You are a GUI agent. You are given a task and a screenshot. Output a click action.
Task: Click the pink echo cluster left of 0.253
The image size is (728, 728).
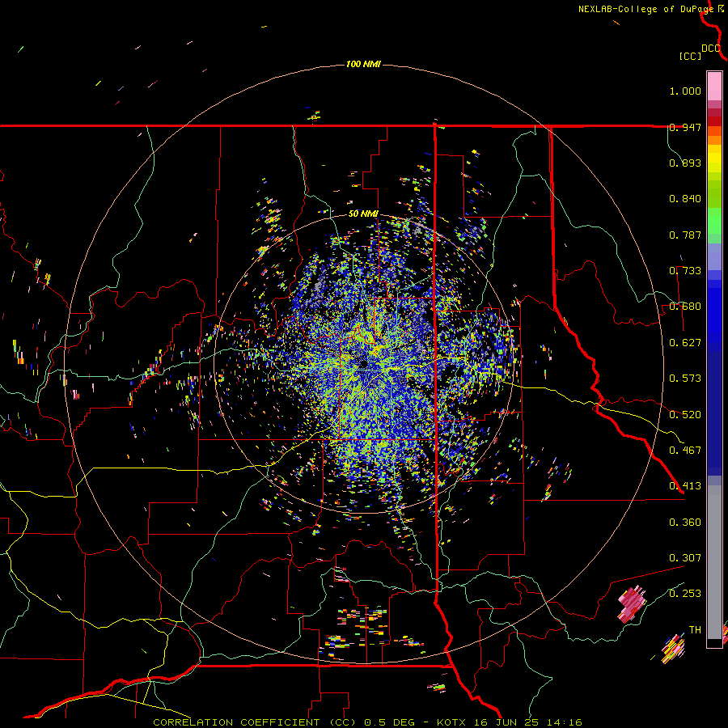point(632,603)
